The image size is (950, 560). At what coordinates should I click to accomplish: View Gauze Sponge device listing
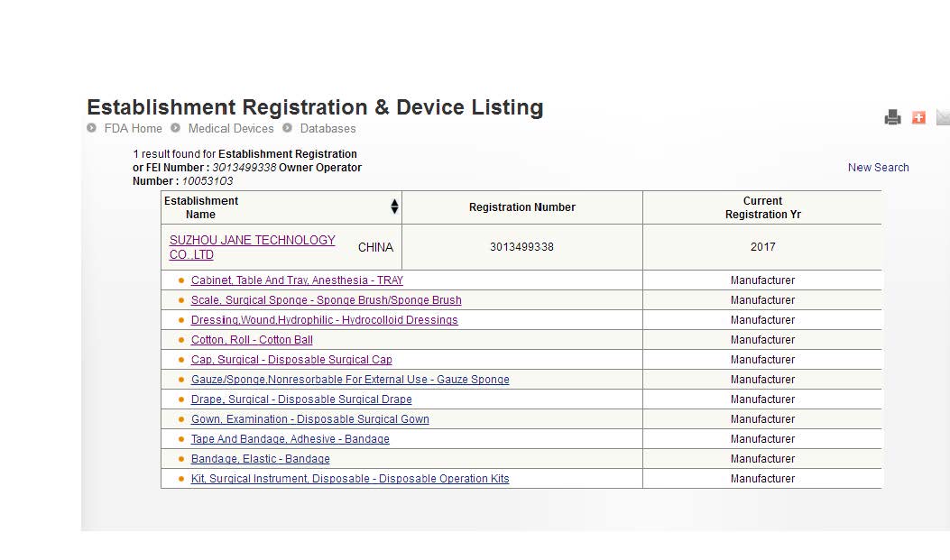350,380
